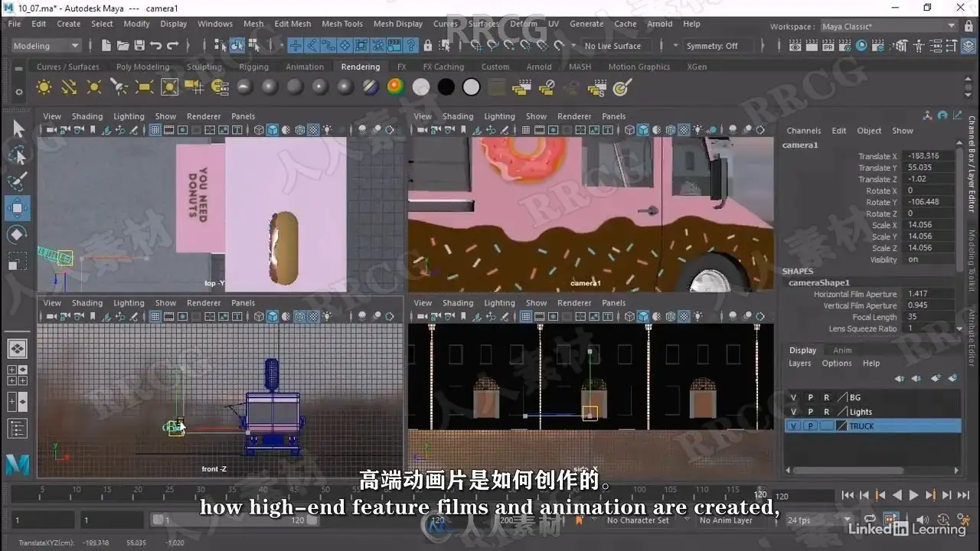Image resolution: width=980 pixels, height=551 pixels.
Task: Click the layer list horizontal scrollbar
Action: pos(848,471)
